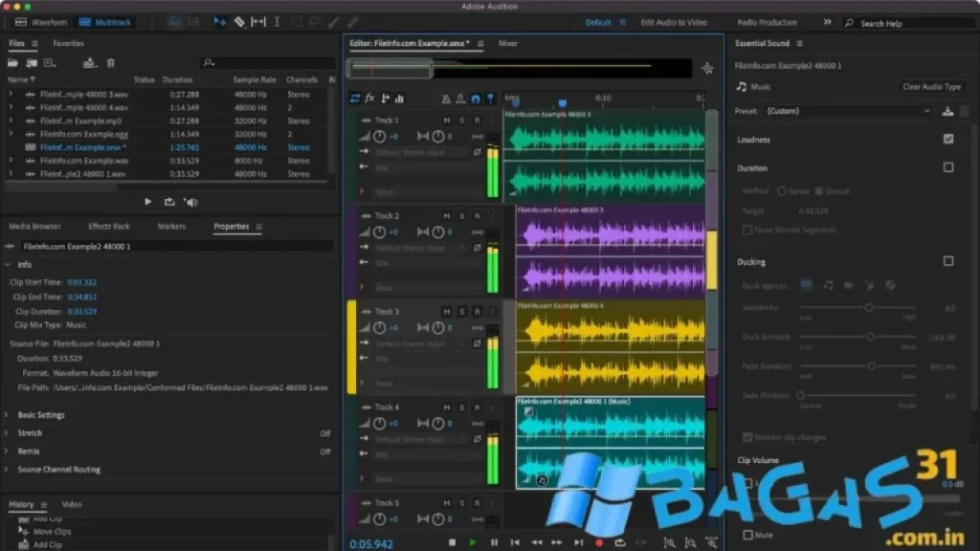Click the New File icon in Files panel
Screen dimensions: 980x551
point(50,63)
